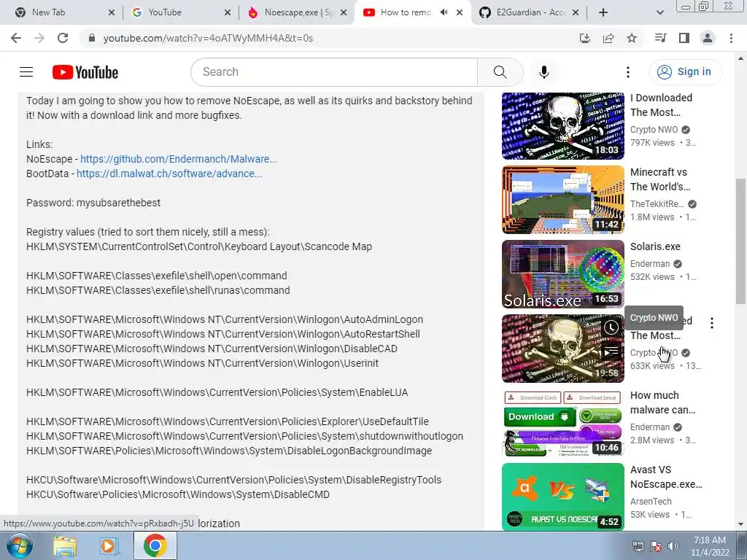This screenshot has width=747, height=560.
Task: Mute tab via speaker icon on tab
Action: pos(444,12)
